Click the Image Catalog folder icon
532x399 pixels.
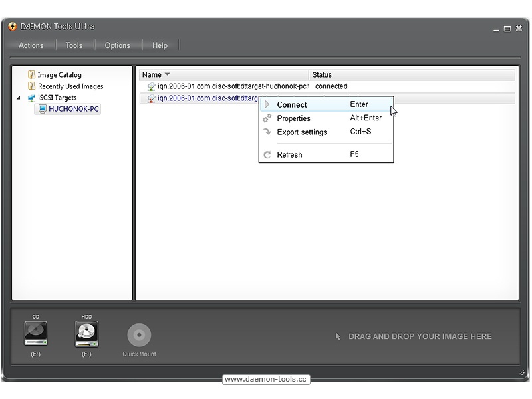[x=31, y=75]
